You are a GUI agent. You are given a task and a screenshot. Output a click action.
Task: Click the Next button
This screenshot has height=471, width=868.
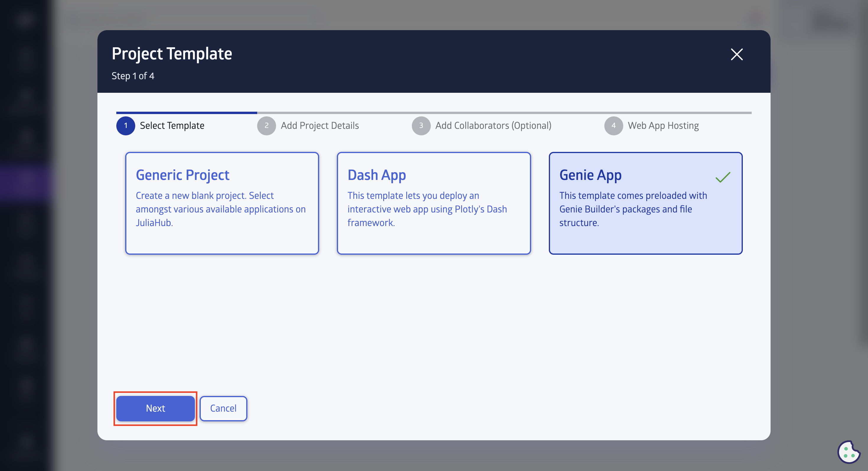click(x=155, y=408)
